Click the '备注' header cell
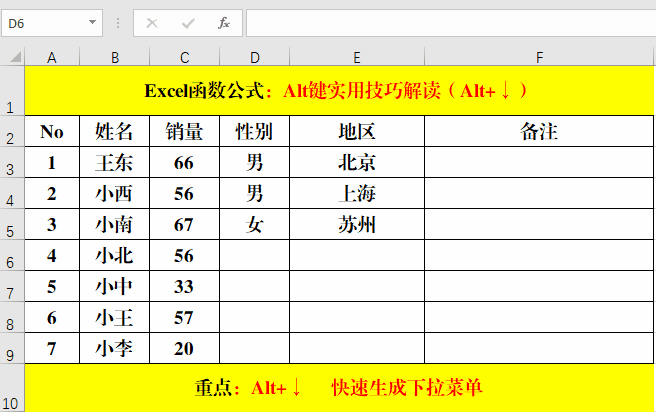Screen dimensions: 656x412 tap(539, 131)
